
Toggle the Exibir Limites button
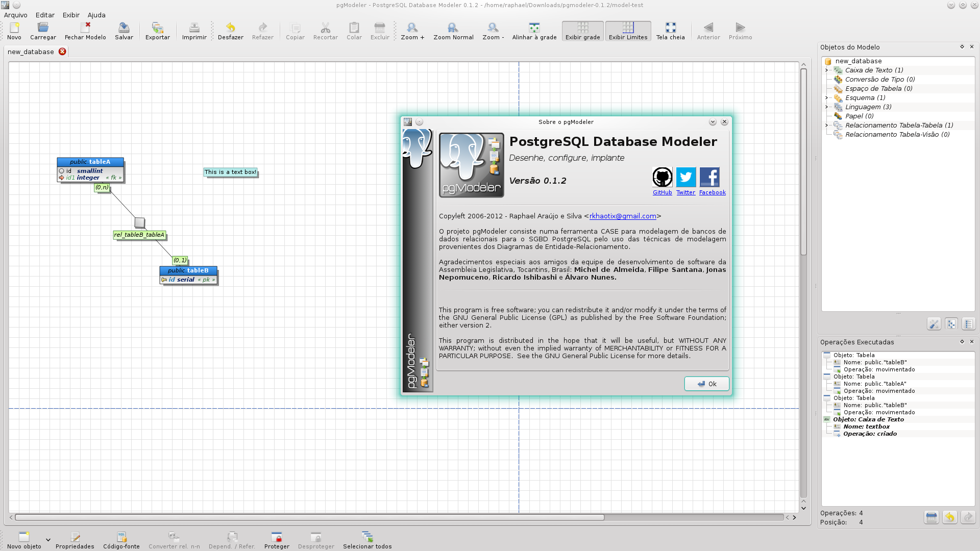628,31
